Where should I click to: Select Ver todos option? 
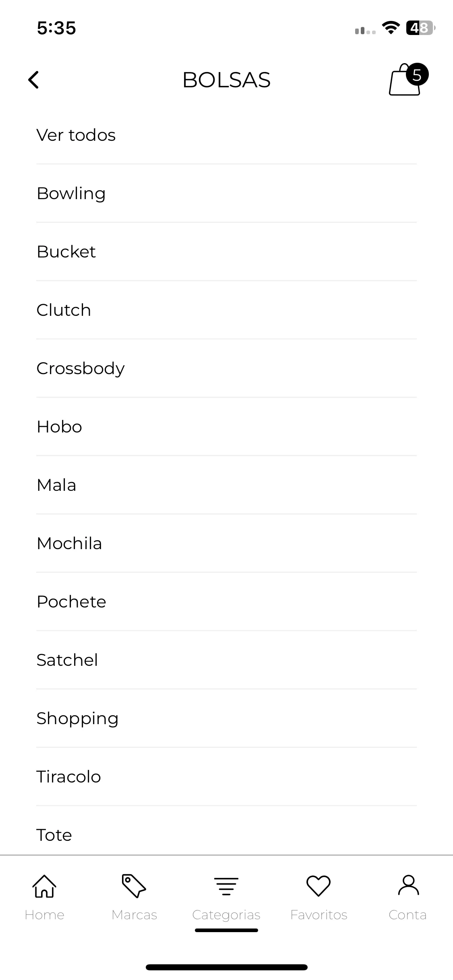(x=226, y=135)
